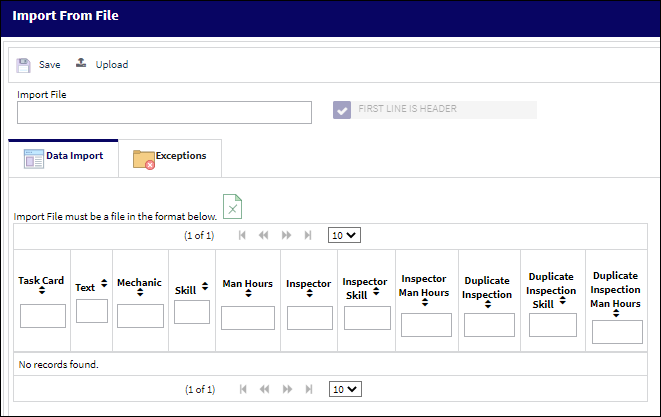
Task: Open top rows-per-page dropdown
Action: point(344,235)
